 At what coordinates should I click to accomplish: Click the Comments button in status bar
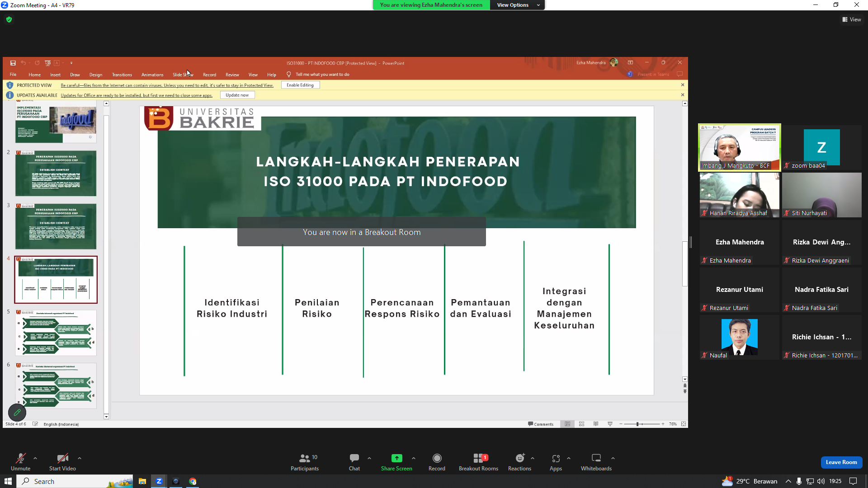[541, 424]
